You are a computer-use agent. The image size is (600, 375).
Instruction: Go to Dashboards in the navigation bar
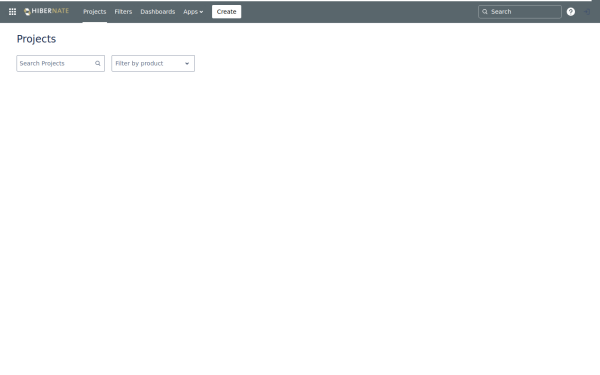pyautogui.click(x=158, y=12)
